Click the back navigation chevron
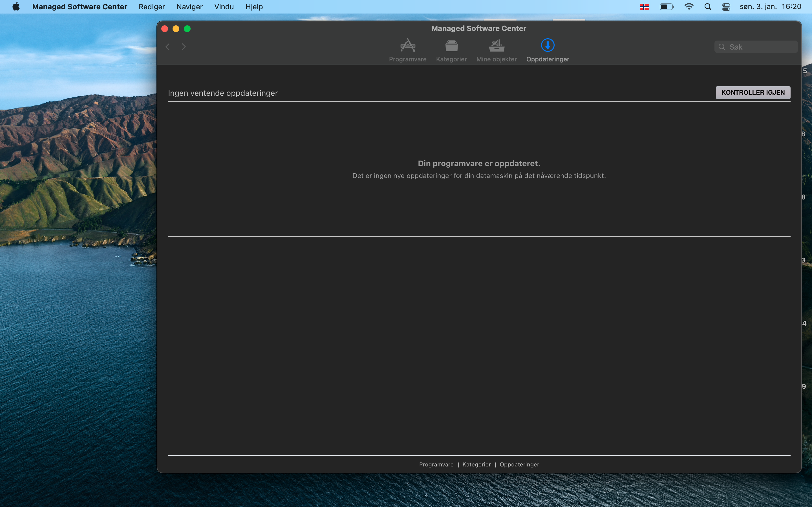 (168, 47)
